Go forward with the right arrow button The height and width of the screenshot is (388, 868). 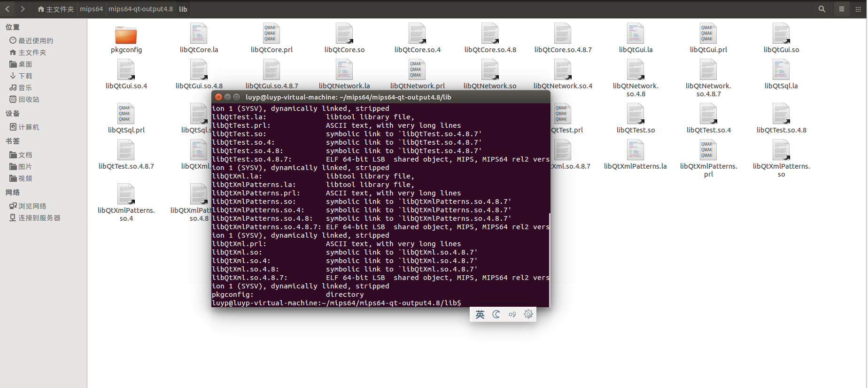pos(23,9)
